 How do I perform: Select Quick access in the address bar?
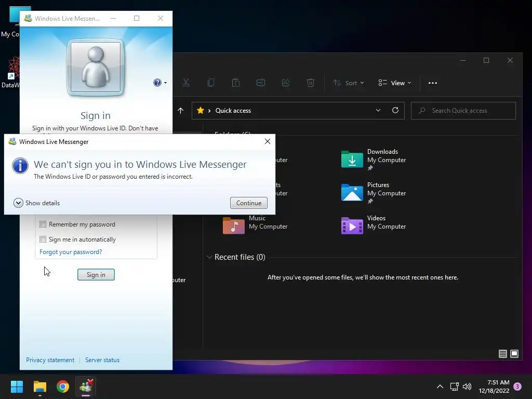click(233, 111)
